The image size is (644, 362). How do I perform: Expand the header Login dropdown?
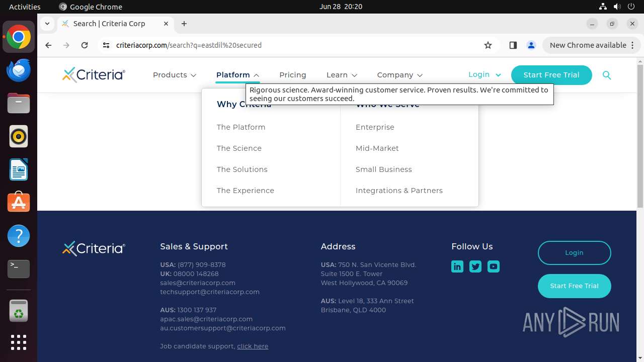[485, 74]
